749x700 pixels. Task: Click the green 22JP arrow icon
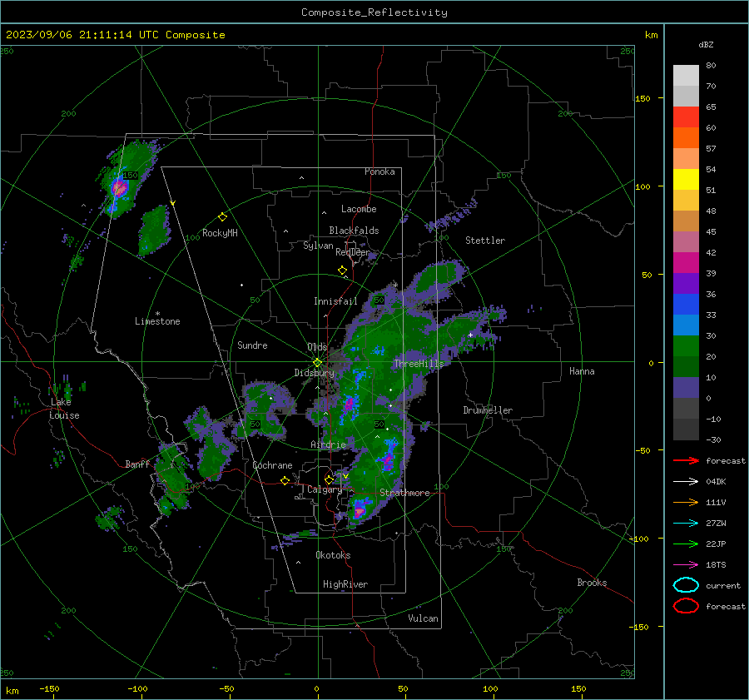click(x=686, y=544)
